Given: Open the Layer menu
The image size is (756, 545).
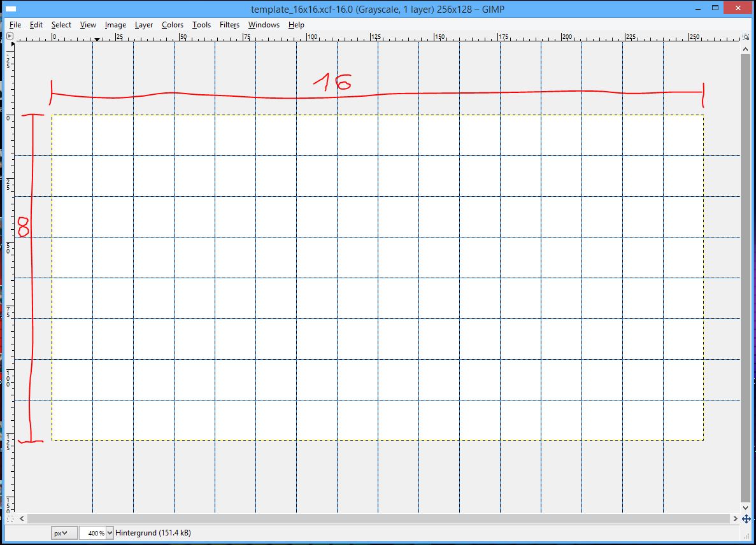Looking at the screenshot, I should [144, 25].
